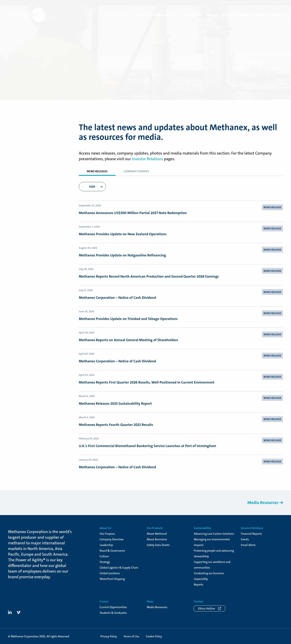Visit Global Logistics & Supply Chain footer link
The image size is (291, 644).
(x=119, y=568)
